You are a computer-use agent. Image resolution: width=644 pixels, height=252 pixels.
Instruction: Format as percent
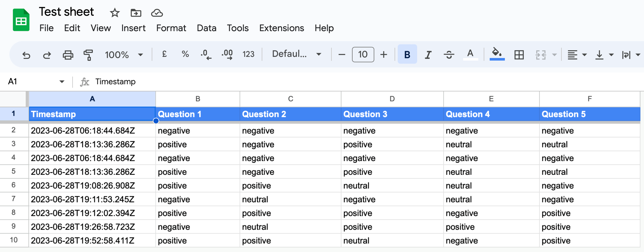185,54
